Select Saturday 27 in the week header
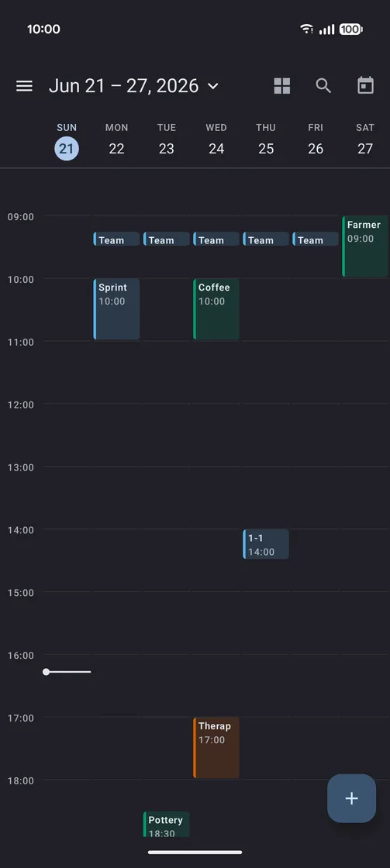Screen dimensions: 390x868 [x=365, y=142]
